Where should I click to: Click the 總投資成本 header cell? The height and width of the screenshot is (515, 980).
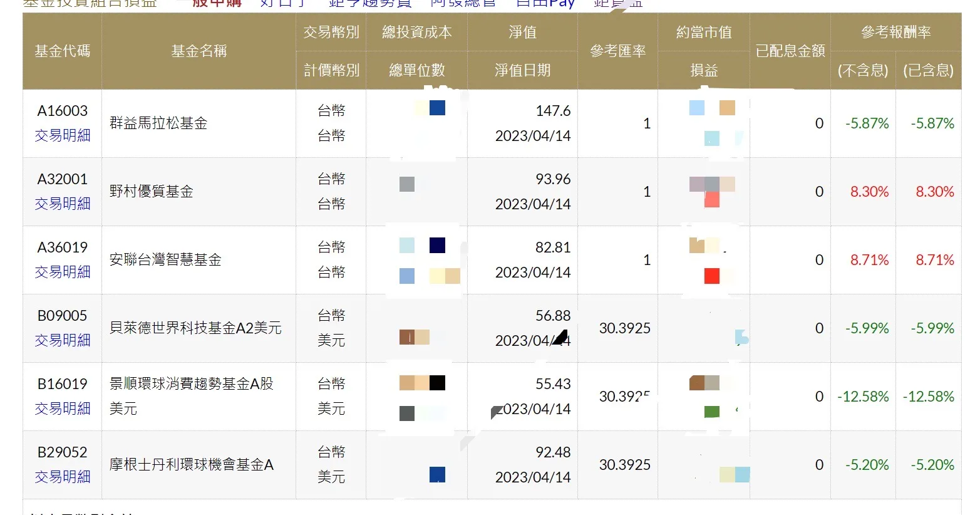[417, 32]
